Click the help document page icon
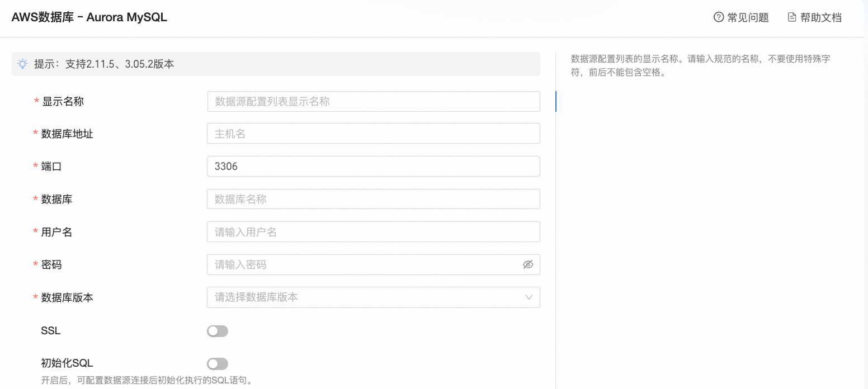This screenshot has width=868, height=389. pos(792,17)
